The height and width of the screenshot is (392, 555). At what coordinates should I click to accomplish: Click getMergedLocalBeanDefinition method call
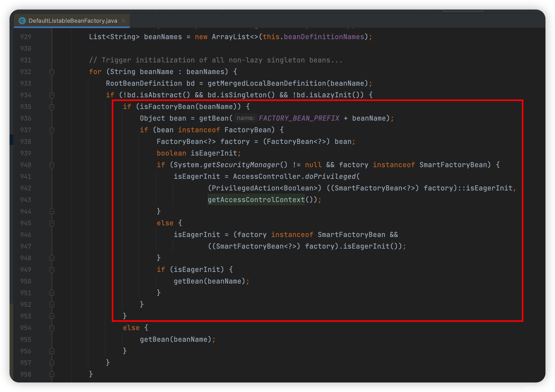[267, 84]
